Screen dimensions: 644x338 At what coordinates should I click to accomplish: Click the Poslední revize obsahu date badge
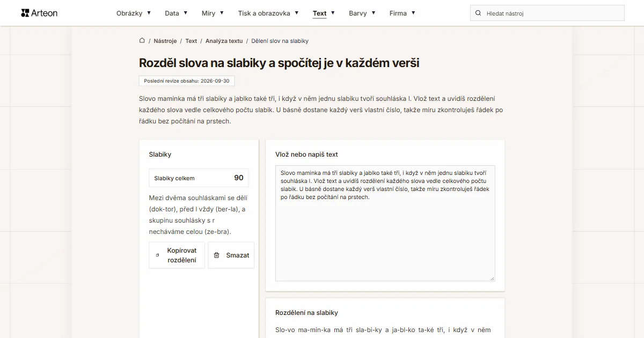pyautogui.click(x=187, y=81)
